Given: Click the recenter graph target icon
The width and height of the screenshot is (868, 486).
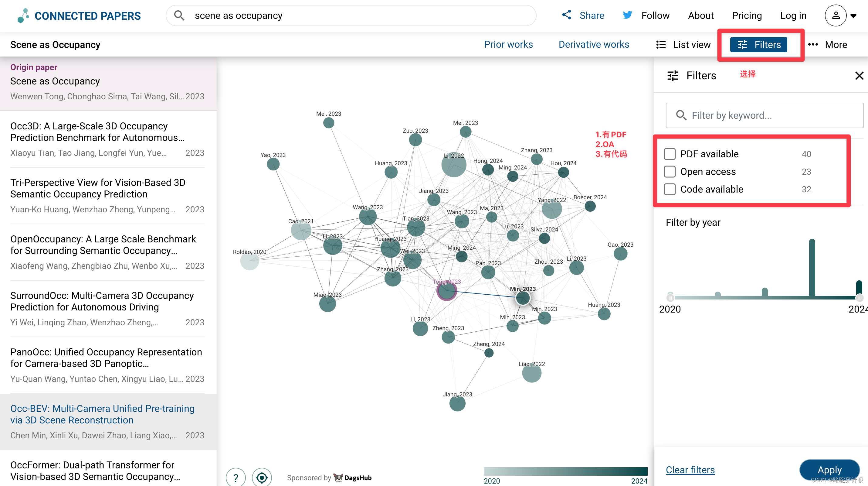Looking at the screenshot, I should pyautogui.click(x=262, y=477).
